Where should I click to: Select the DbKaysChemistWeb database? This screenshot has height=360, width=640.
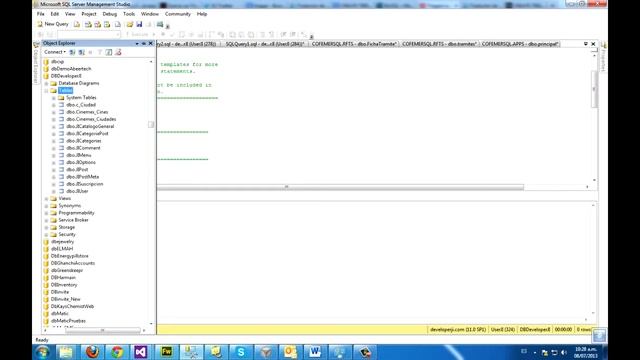point(72,306)
